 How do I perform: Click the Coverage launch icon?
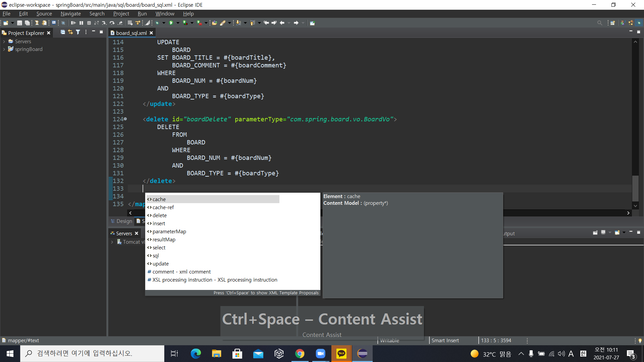coord(185,23)
